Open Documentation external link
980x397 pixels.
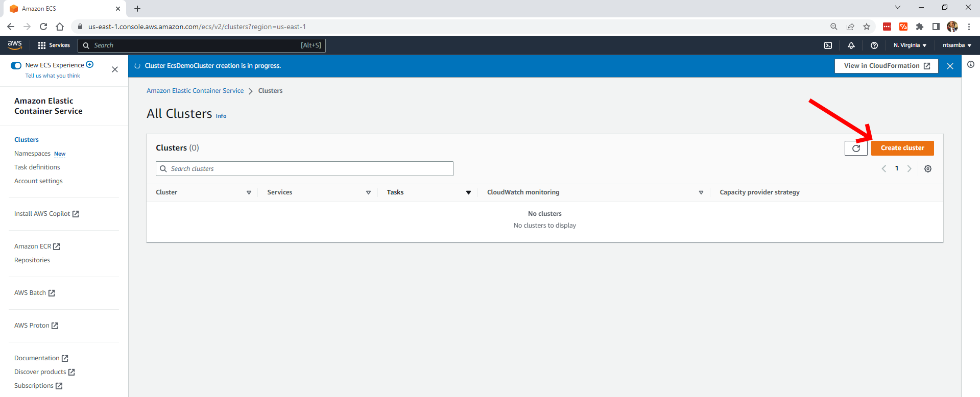[41, 358]
